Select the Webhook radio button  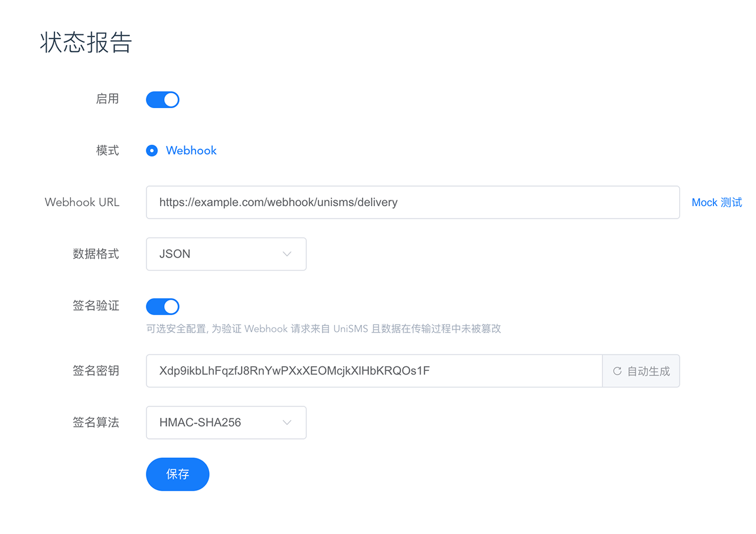pos(152,151)
